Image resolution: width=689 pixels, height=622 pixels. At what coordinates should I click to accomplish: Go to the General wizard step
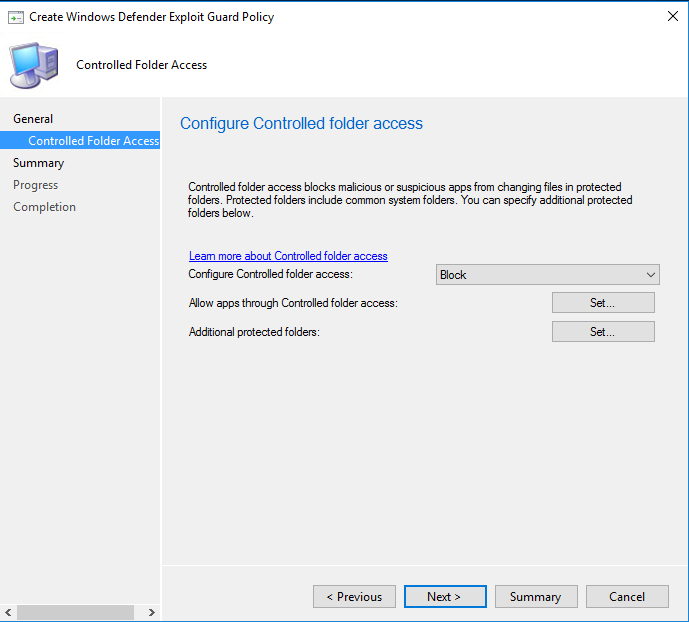33,119
